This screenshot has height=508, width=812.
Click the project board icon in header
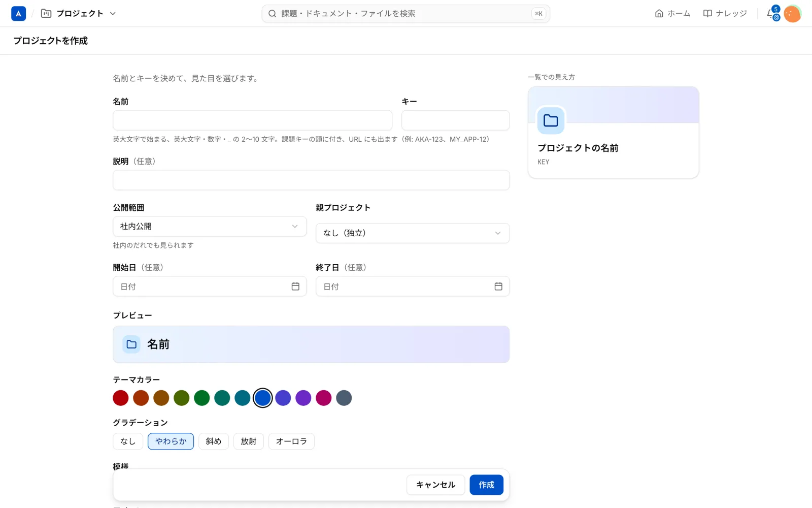(x=46, y=14)
